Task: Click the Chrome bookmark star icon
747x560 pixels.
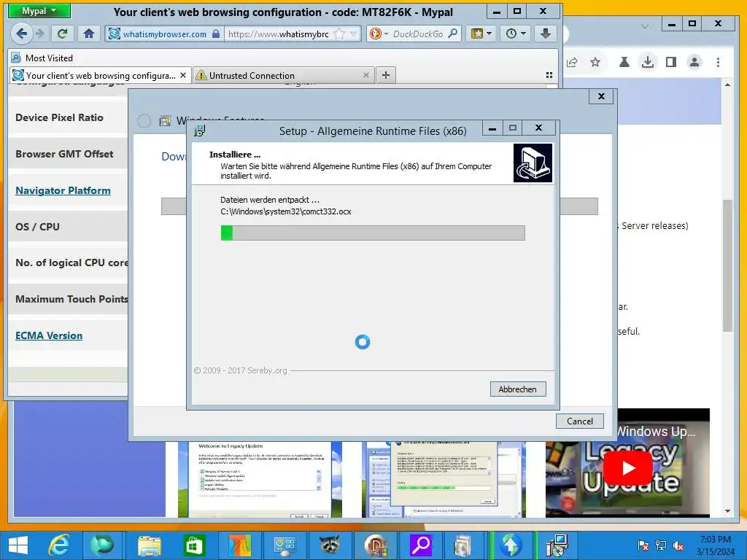Action: point(595,62)
